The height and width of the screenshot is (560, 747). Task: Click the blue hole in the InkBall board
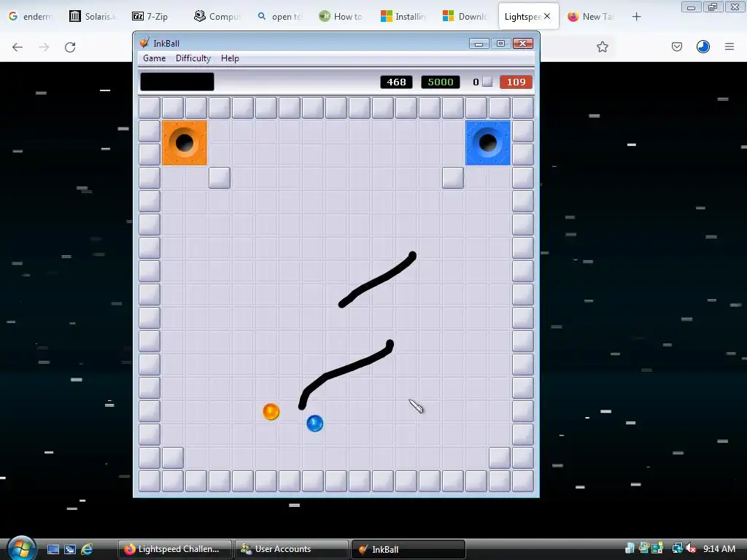488,142
